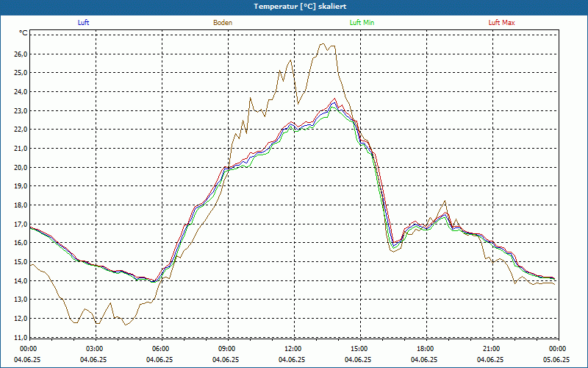Click the 05.06.25 date label
The image size is (588, 368).
(556, 360)
